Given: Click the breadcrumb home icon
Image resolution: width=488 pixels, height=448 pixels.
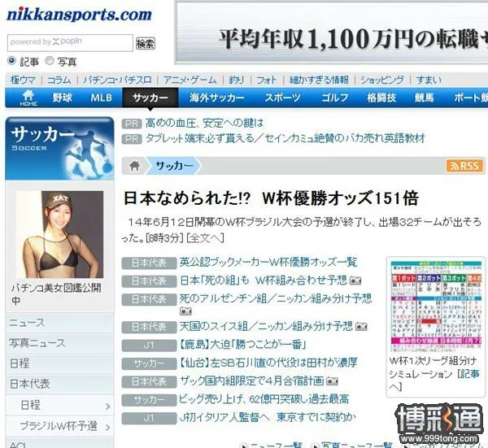Looking at the screenshot, I should (134, 166).
